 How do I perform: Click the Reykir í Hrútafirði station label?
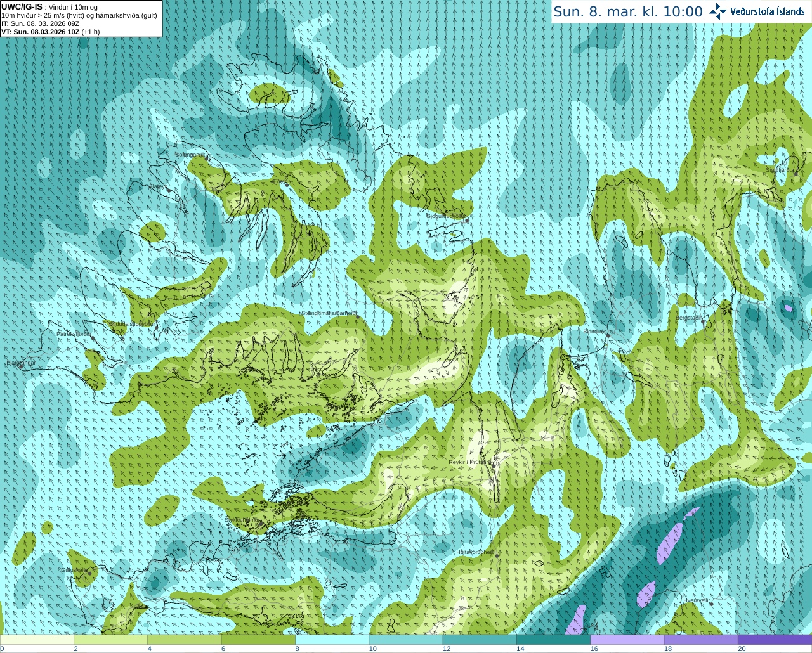pos(470,462)
